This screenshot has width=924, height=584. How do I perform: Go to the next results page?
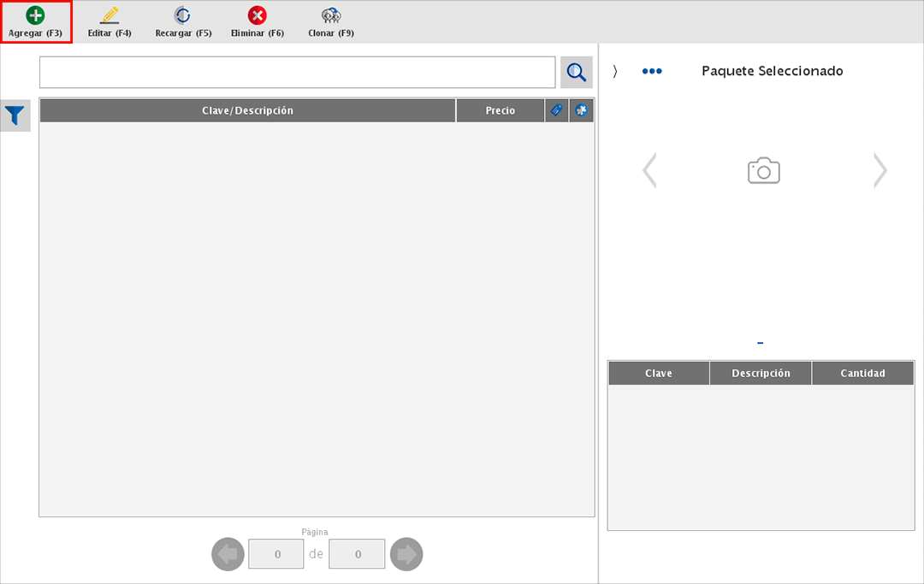406,554
